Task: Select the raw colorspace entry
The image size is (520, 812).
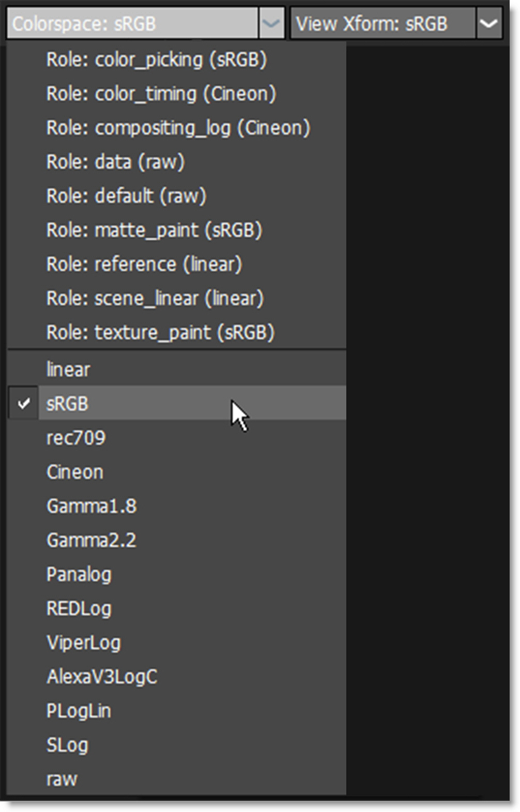Action: coord(62,779)
